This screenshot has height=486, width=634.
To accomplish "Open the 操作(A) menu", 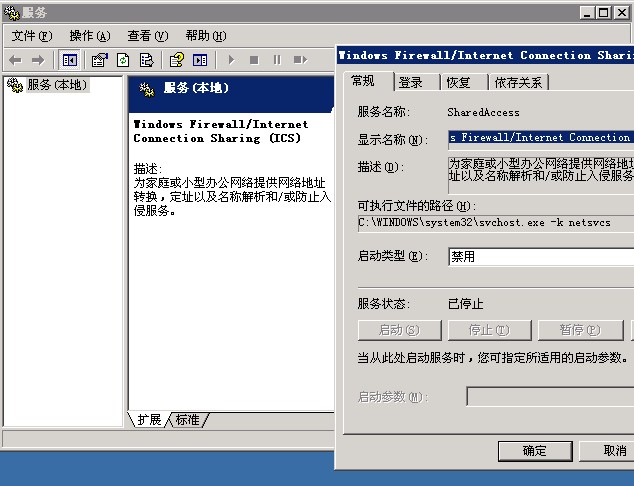I will pos(89,35).
